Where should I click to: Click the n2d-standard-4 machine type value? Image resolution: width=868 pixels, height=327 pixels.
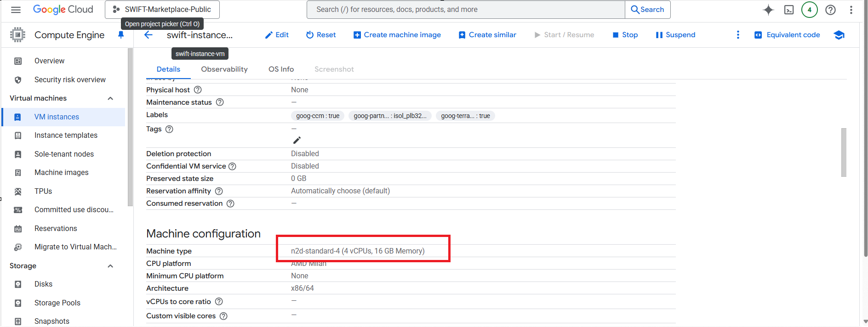click(358, 251)
